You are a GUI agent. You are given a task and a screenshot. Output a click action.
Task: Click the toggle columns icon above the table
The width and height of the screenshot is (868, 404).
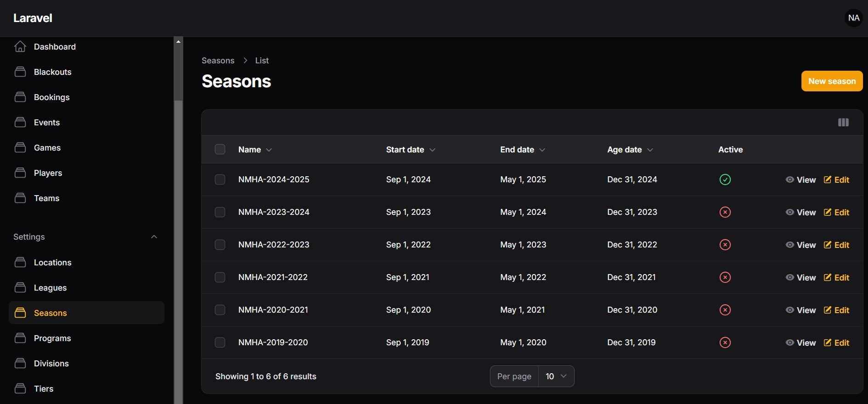843,122
